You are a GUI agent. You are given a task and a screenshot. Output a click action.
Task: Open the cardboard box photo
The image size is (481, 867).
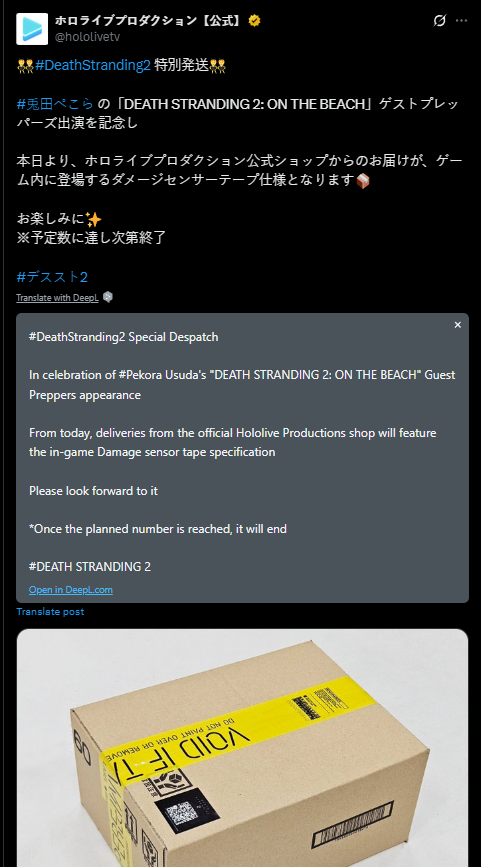[x=242, y=748]
